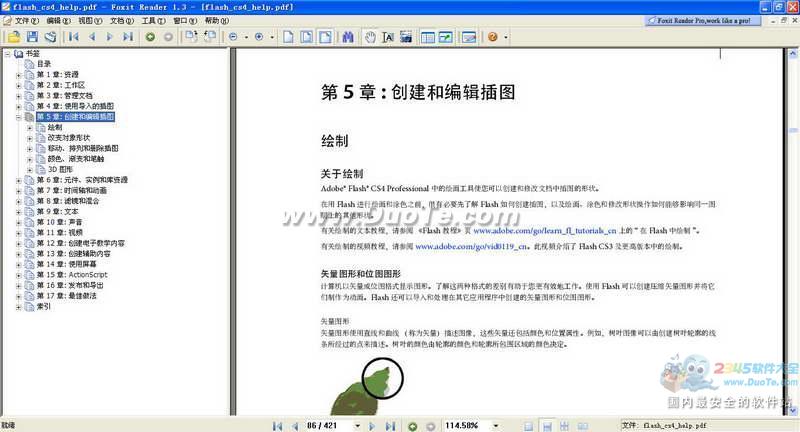
Task: Go to next page via top toolbar
Action: point(109,37)
